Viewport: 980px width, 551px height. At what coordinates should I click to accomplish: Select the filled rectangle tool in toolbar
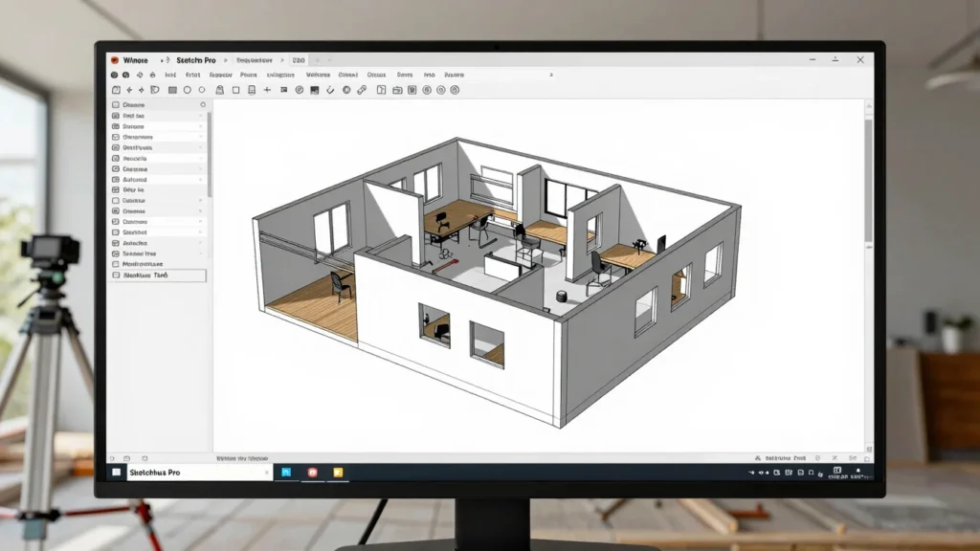coord(172,90)
